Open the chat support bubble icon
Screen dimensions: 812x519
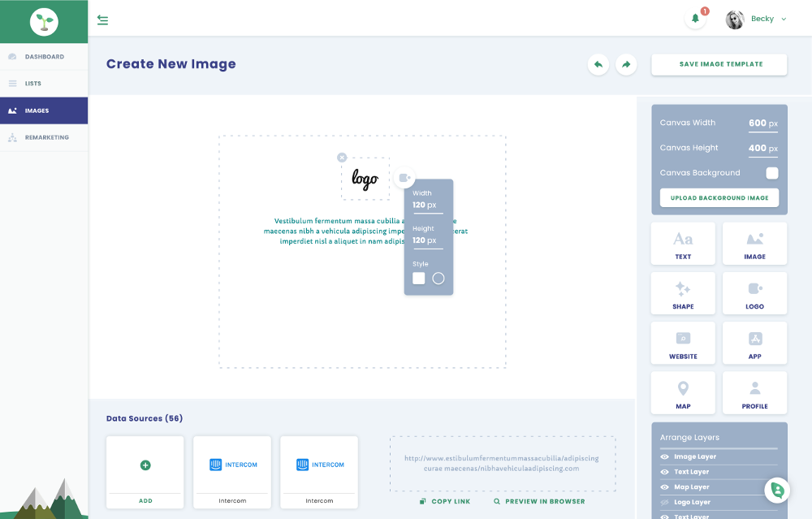777,490
